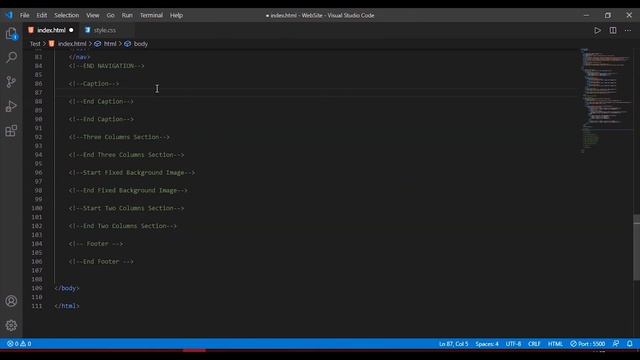Viewport: 640px width, 360px height.
Task: Click the VS Code logo icon
Action: [x=9, y=15]
